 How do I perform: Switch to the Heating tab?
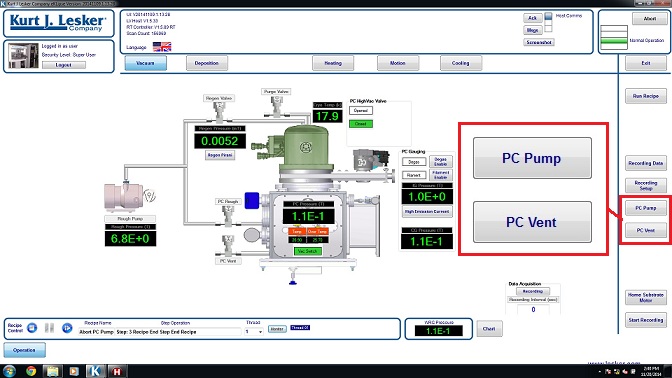333,63
